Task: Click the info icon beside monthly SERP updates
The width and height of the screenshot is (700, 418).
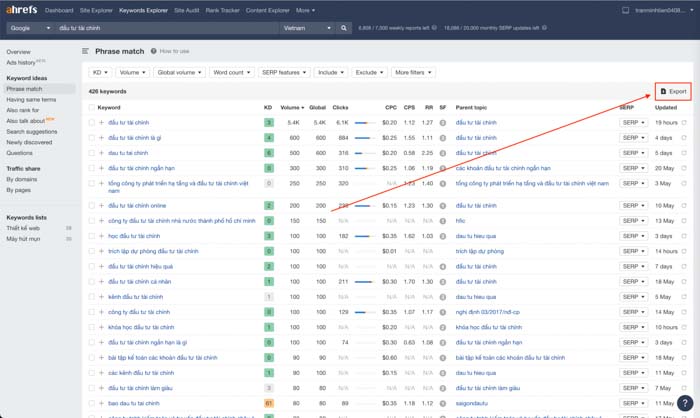Action: tap(544, 28)
